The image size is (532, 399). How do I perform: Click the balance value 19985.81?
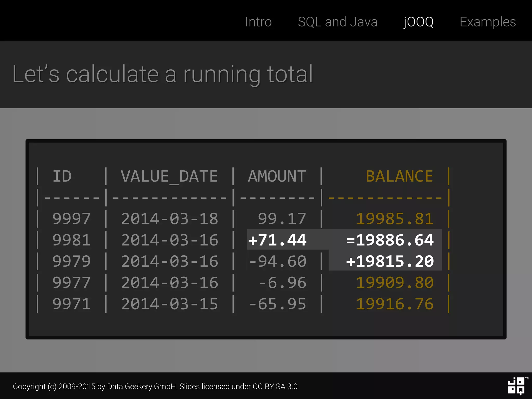click(394, 219)
